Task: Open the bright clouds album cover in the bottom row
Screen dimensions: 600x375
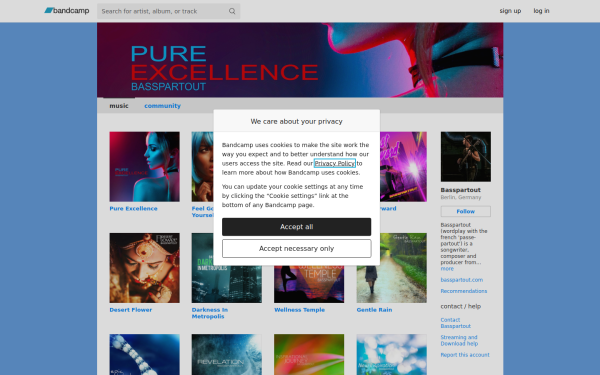Action: click(391, 355)
